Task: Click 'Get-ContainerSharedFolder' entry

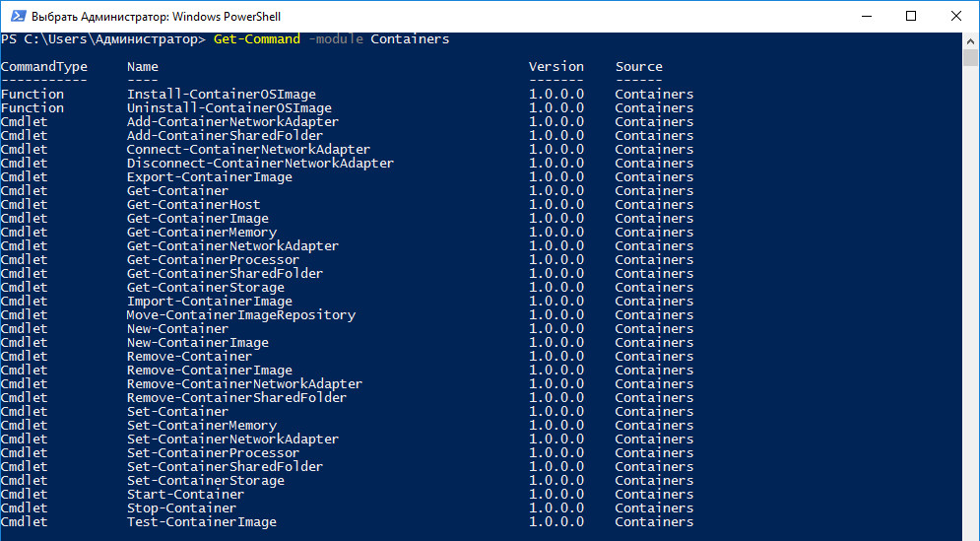Action: click(225, 273)
